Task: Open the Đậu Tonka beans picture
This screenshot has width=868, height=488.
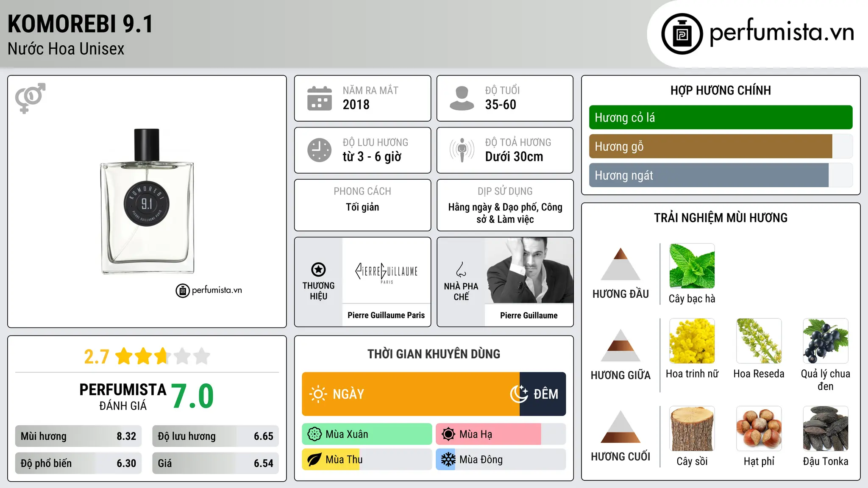Action: (x=826, y=429)
